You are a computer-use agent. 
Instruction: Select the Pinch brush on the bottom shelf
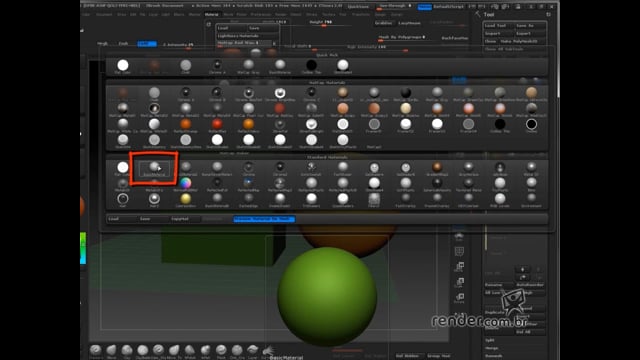tap(221, 350)
